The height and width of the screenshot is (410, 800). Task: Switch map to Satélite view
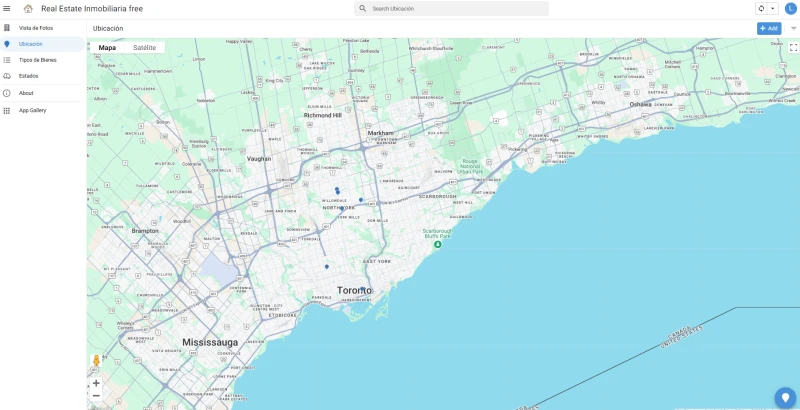[x=144, y=47]
